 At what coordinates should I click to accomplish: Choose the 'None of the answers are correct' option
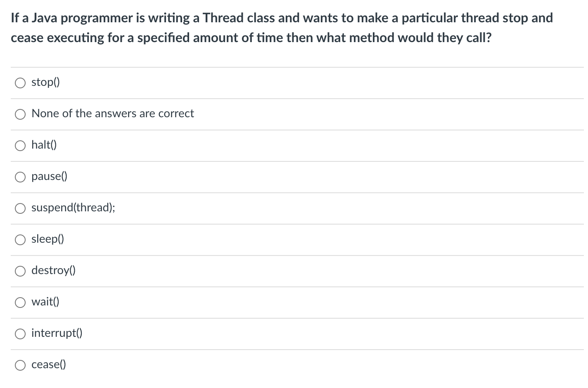pos(19,114)
